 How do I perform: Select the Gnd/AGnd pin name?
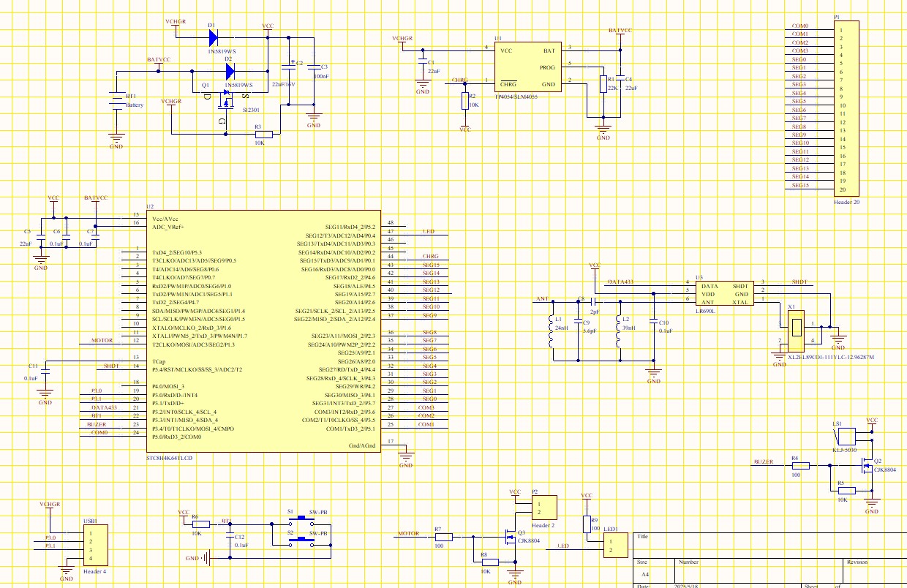tap(362, 445)
